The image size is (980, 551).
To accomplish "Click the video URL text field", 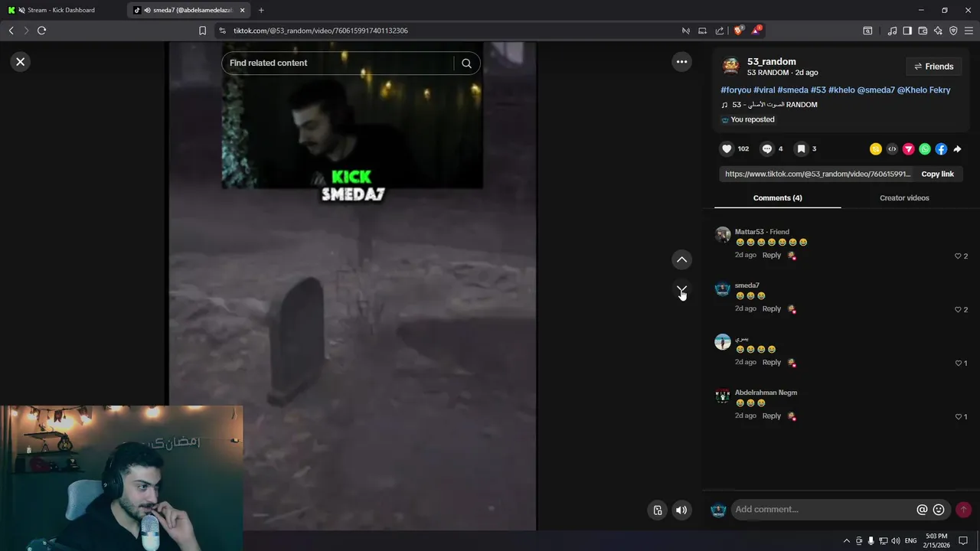I will coord(817,174).
